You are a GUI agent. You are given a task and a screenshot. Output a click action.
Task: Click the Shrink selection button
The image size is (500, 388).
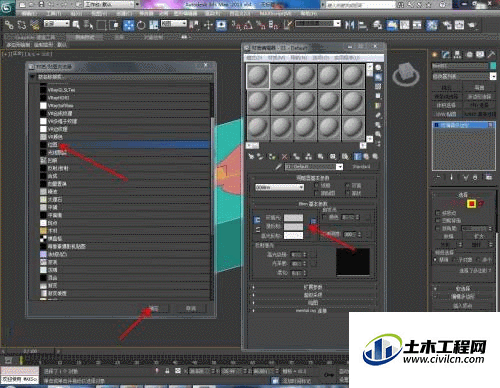(448, 236)
